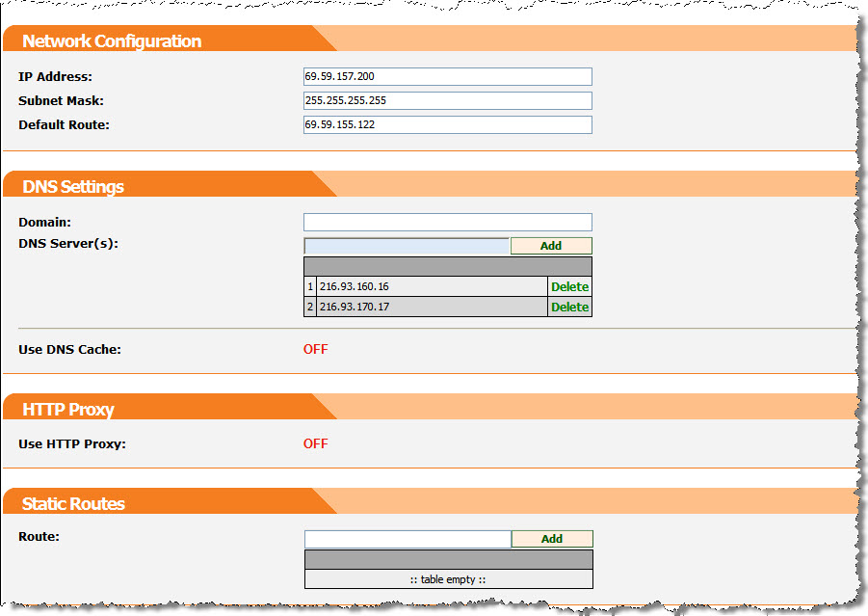The image size is (868, 616).
Task: Delete DNS server 216.93.170.17
Action: [x=569, y=307]
